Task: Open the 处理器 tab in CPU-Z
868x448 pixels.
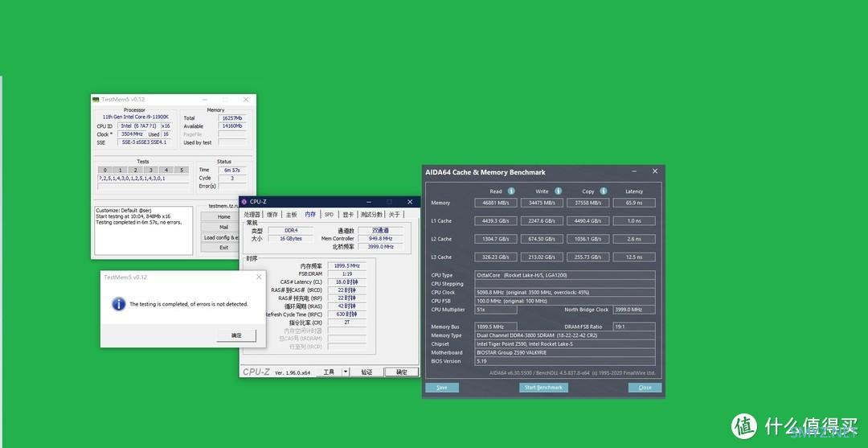Action: (x=252, y=214)
